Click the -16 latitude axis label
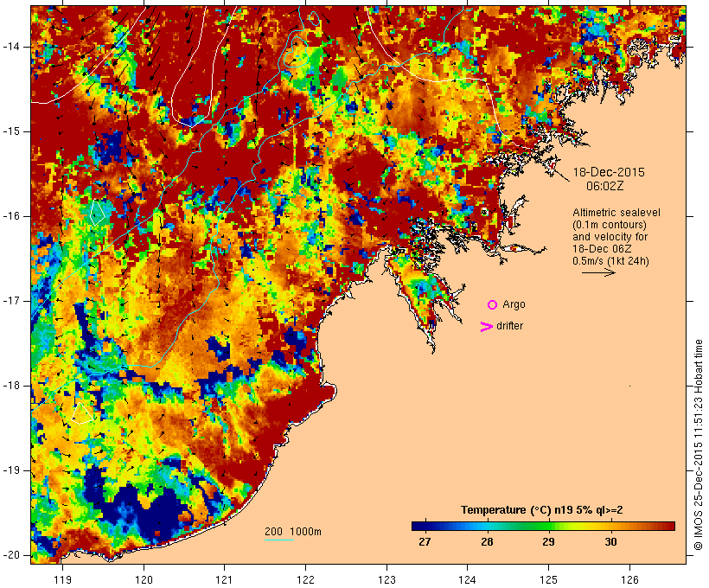The width and height of the screenshot is (709, 588). click(11, 216)
